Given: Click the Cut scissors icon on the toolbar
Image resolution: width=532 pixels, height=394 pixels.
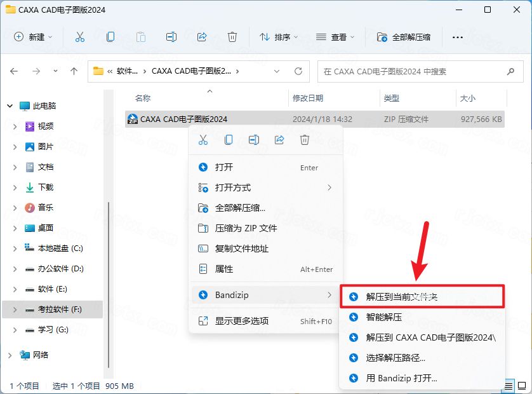Looking at the screenshot, I should pos(80,37).
